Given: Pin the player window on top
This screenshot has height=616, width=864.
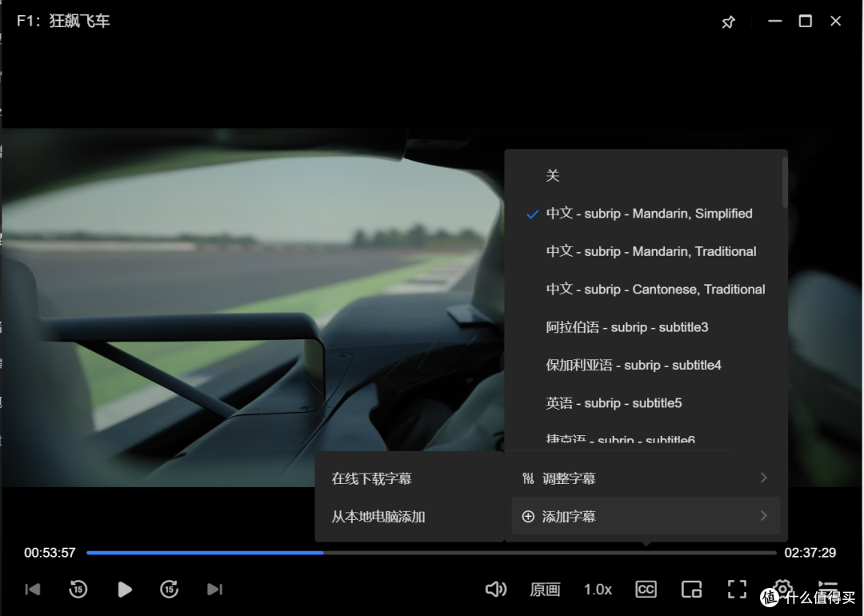Looking at the screenshot, I should (x=728, y=22).
